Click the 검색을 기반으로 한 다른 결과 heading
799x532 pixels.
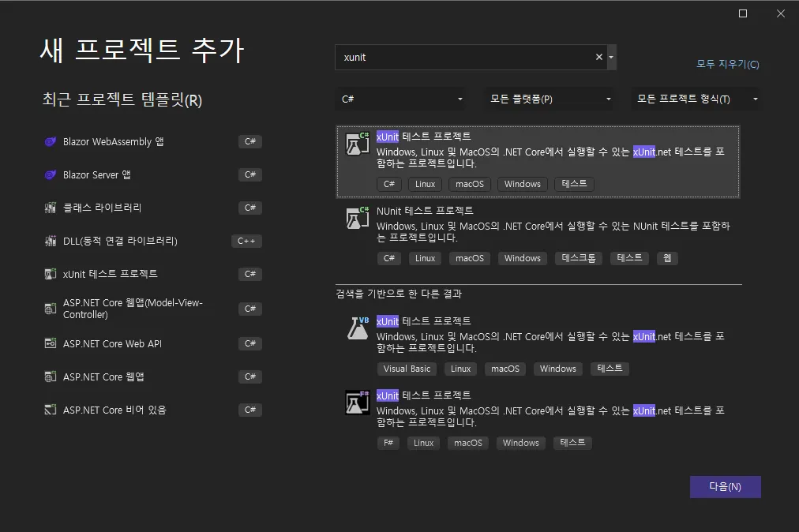pyautogui.click(x=399, y=294)
